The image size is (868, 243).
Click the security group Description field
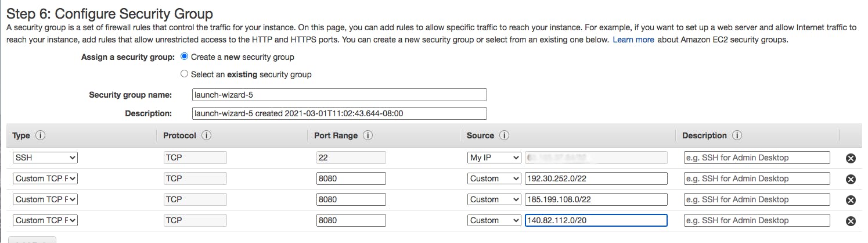pyautogui.click(x=340, y=113)
